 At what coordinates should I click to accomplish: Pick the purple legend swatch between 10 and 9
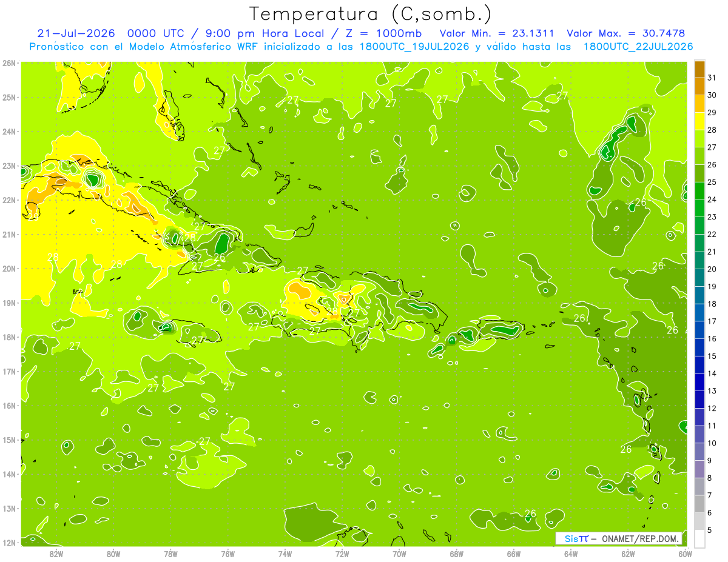point(699,452)
